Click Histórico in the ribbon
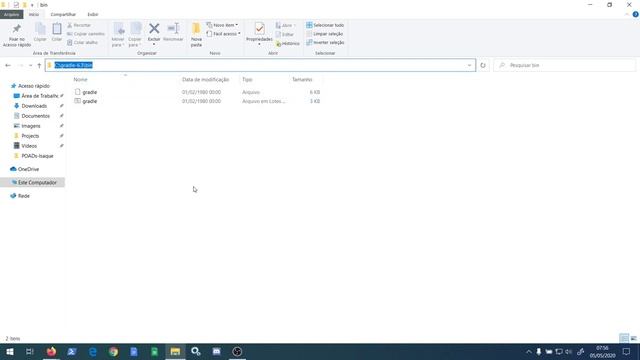Image resolution: width=640 pixels, height=360 pixels. [287, 43]
